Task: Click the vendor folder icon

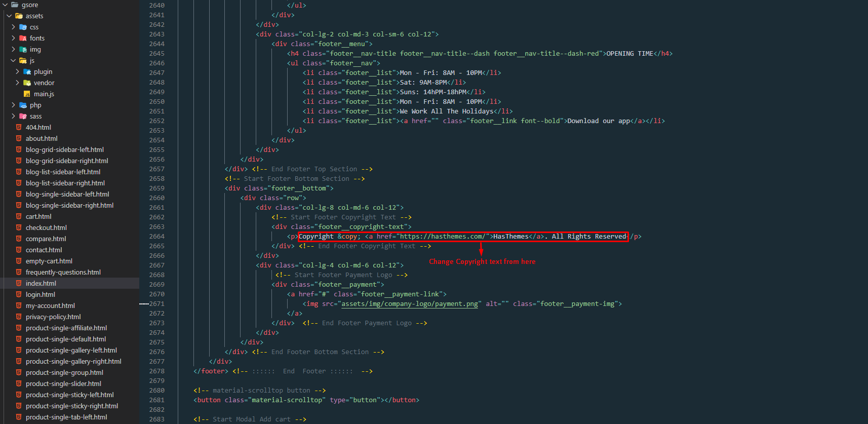Action: [27, 83]
